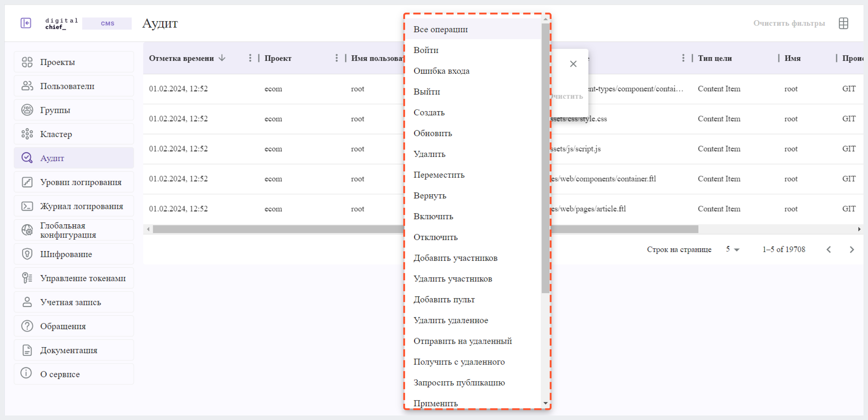
Task: Open Проекты icon in sidebar
Action: pos(27,62)
